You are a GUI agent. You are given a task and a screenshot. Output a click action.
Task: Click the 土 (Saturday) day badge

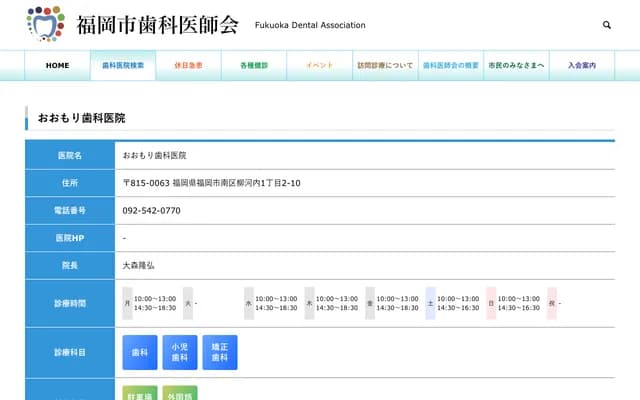click(x=430, y=303)
